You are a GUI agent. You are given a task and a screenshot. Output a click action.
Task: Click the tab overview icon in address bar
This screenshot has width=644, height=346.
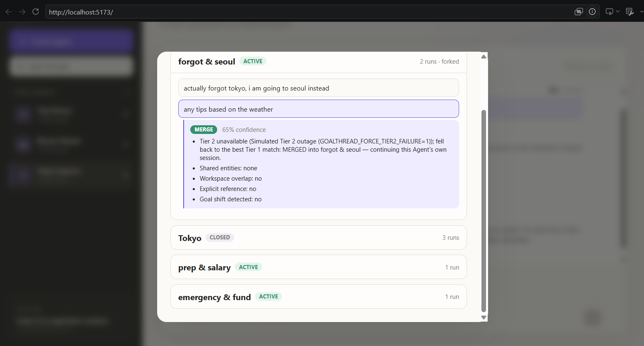579,12
